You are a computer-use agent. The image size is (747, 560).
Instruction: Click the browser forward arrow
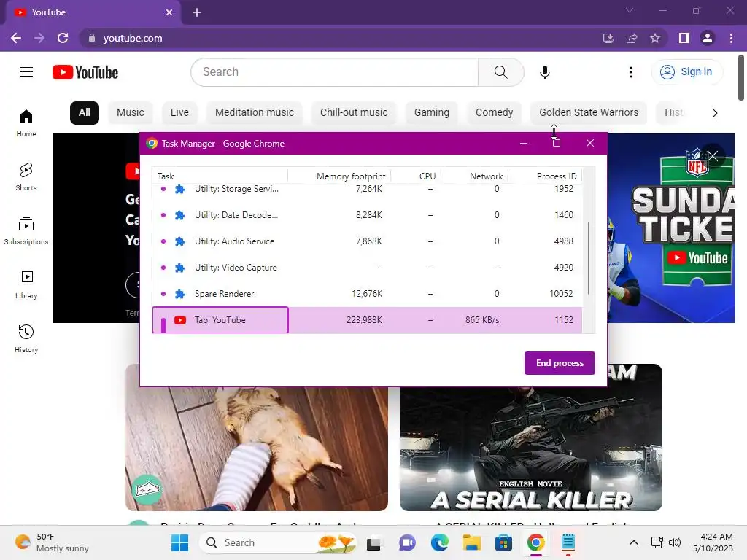[x=39, y=38]
